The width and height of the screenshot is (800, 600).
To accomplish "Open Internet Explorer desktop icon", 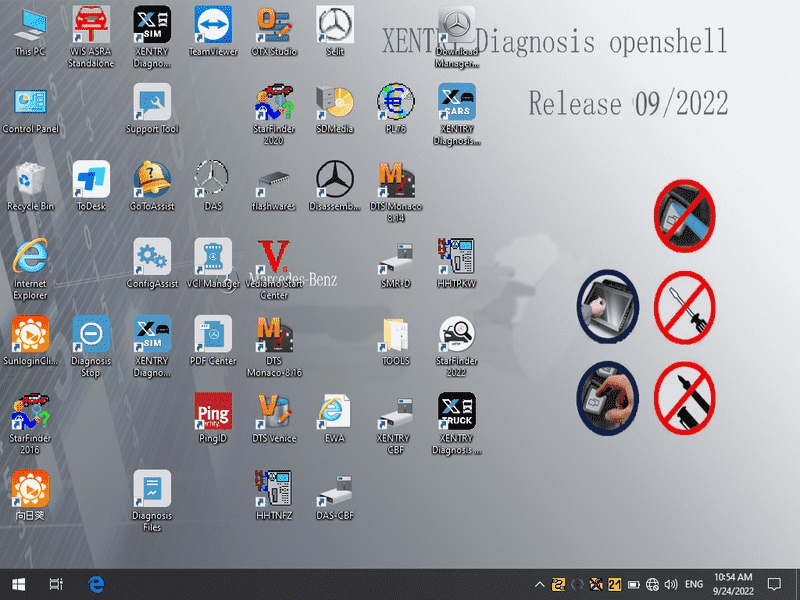I will [x=30, y=269].
